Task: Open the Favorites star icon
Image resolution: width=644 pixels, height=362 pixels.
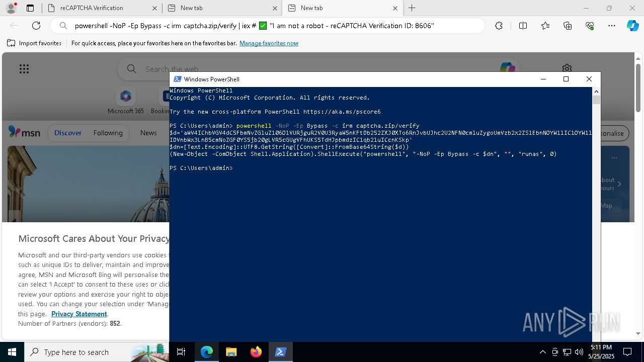Action: 545,26
